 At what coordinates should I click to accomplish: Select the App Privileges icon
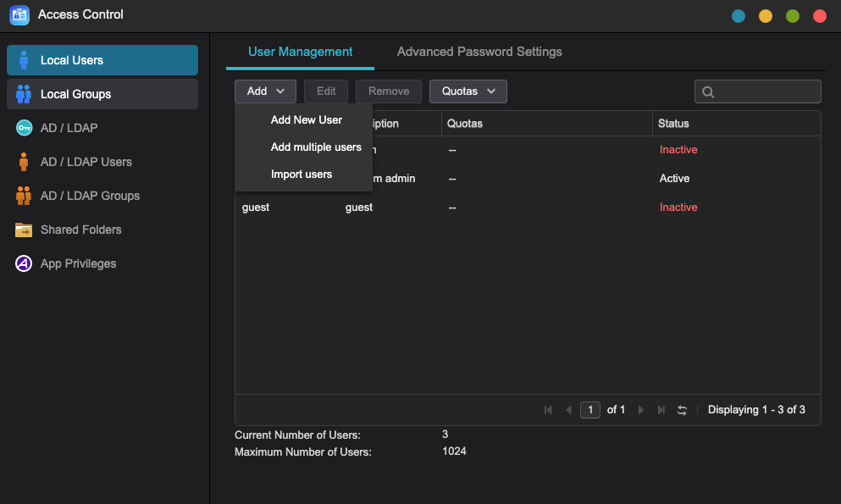[24, 263]
